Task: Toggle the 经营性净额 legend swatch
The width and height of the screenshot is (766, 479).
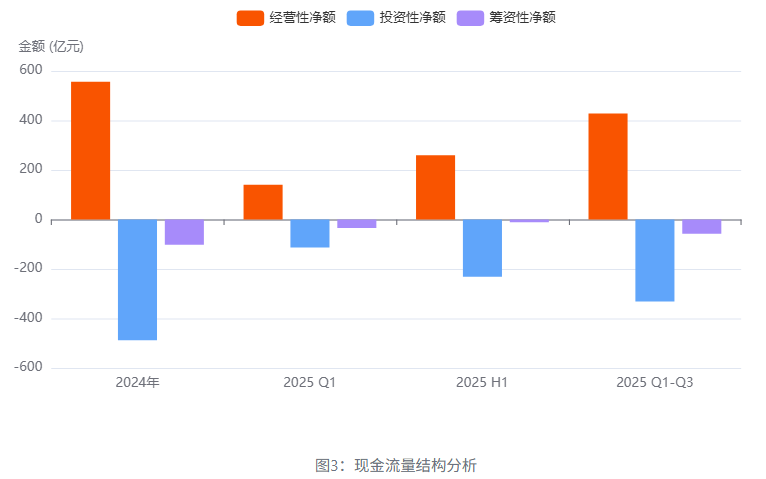Action: 250,18
